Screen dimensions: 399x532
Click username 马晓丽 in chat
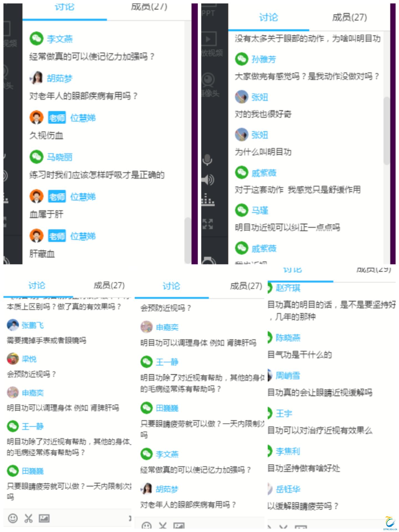coord(59,157)
